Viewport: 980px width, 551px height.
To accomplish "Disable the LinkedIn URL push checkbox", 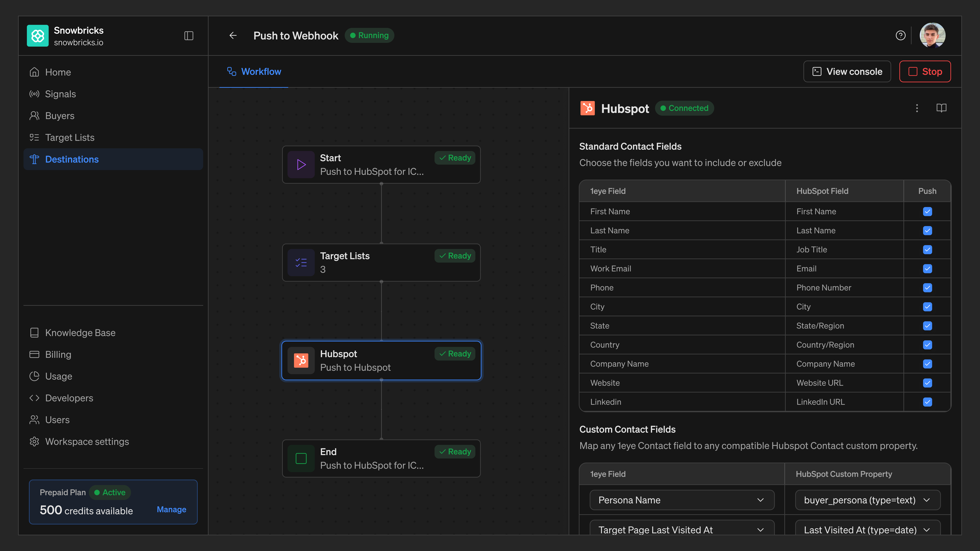I will (x=927, y=402).
